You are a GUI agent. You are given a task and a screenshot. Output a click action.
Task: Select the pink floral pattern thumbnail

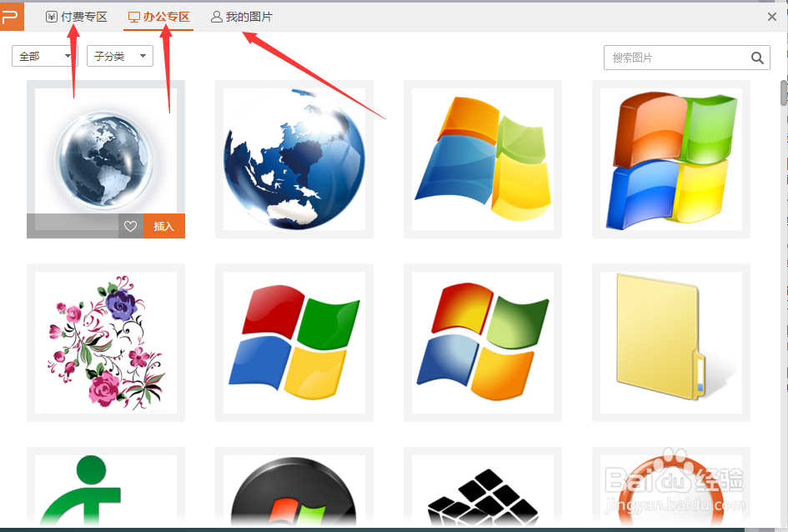click(106, 343)
